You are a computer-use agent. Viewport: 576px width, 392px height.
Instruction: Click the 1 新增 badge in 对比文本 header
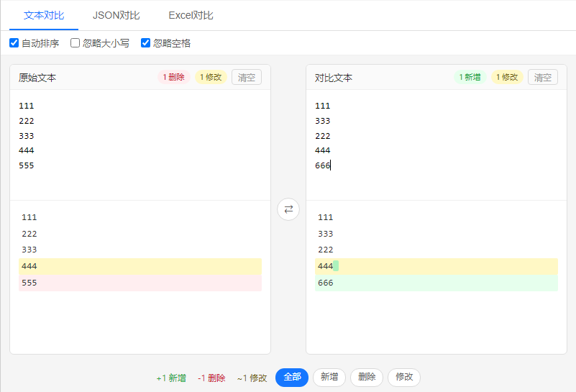470,77
